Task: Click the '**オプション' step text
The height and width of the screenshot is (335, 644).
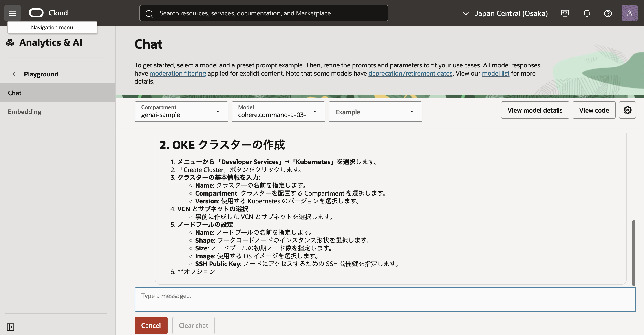Action: pos(196,272)
